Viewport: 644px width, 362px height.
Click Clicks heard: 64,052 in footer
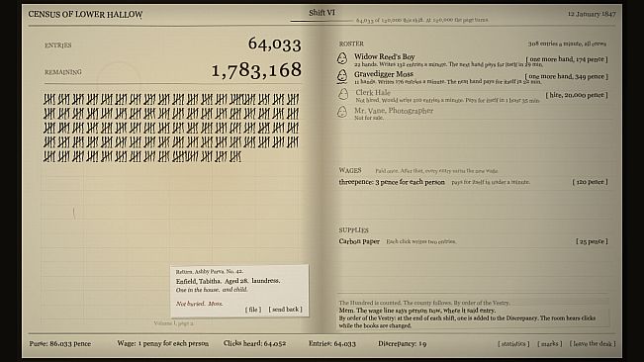[254, 343]
